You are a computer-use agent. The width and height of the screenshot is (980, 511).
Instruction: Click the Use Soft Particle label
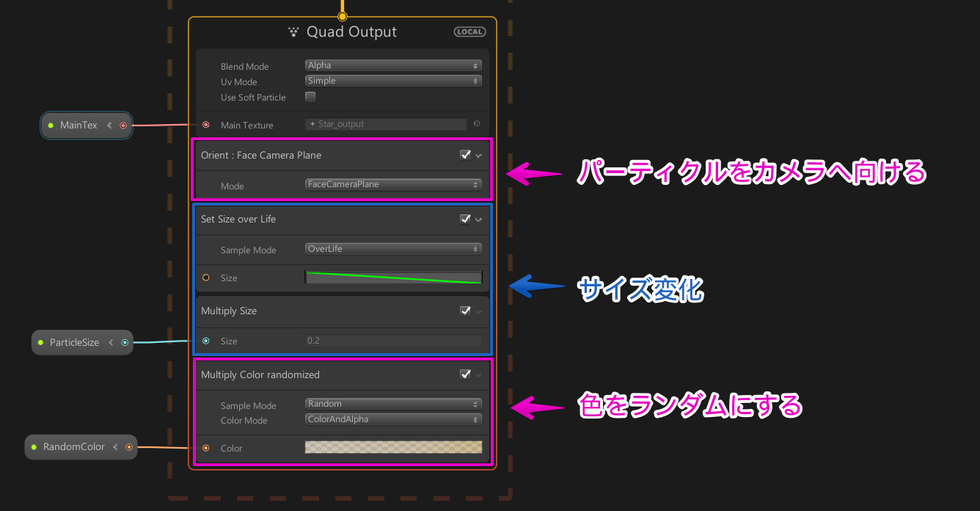pyautogui.click(x=253, y=98)
